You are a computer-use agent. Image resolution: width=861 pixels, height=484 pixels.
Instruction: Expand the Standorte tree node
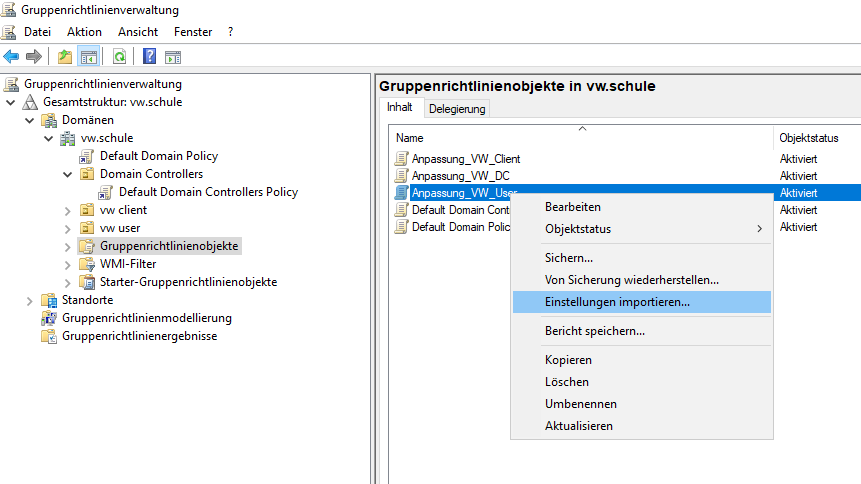[x=29, y=300]
